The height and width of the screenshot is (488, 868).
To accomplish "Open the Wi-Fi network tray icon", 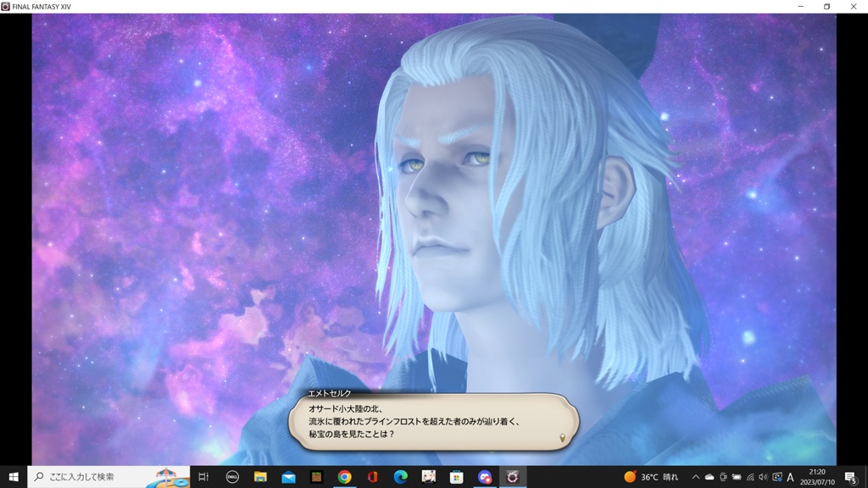I will point(750,477).
